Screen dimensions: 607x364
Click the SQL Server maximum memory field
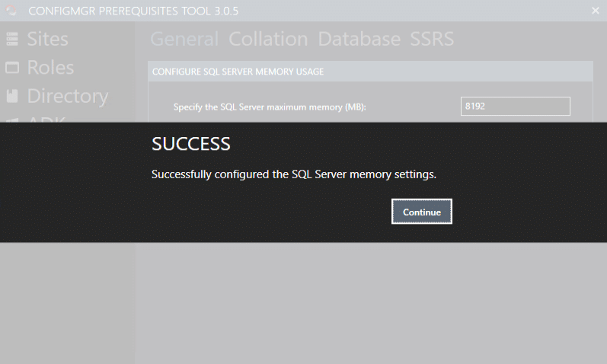515,107
